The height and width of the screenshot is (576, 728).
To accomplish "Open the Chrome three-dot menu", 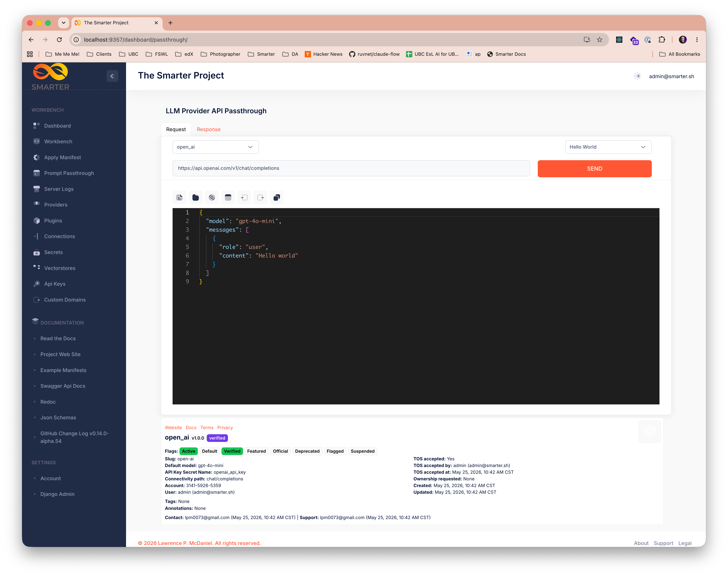I will coord(697,40).
